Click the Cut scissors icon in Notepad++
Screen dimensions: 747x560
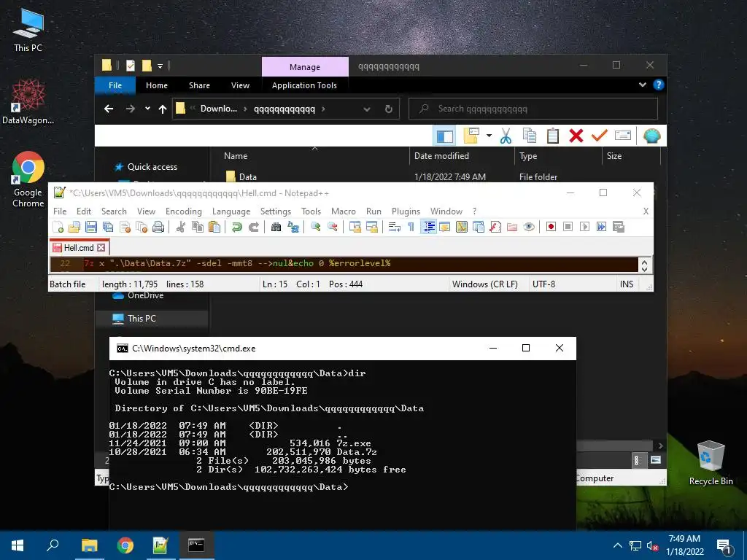181,227
